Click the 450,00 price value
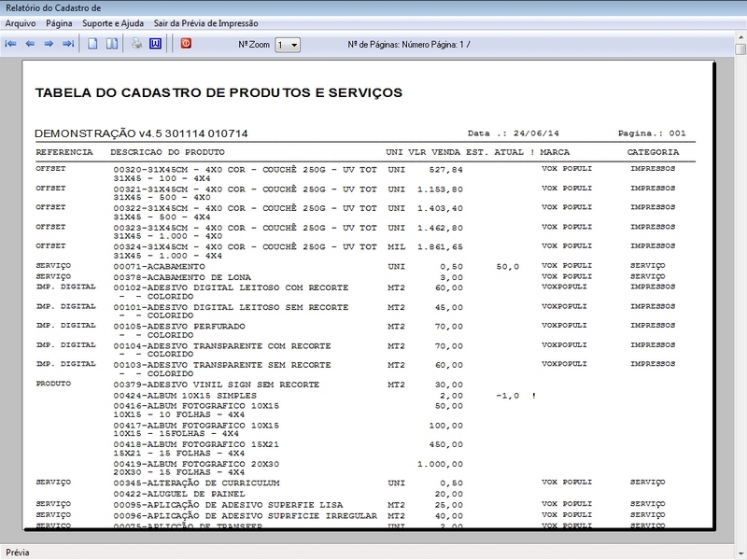 pyautogui.click(x=445, y=444)
